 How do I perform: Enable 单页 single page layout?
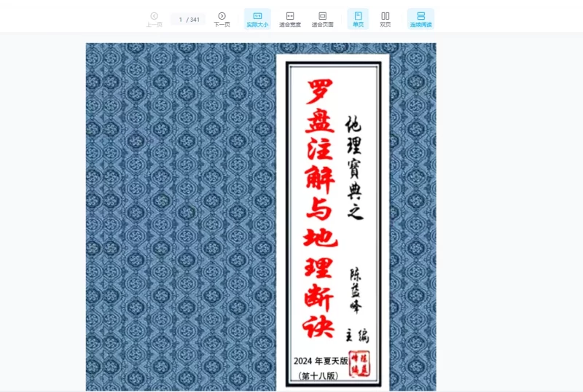pyautogui.click(x=358, y=19)
